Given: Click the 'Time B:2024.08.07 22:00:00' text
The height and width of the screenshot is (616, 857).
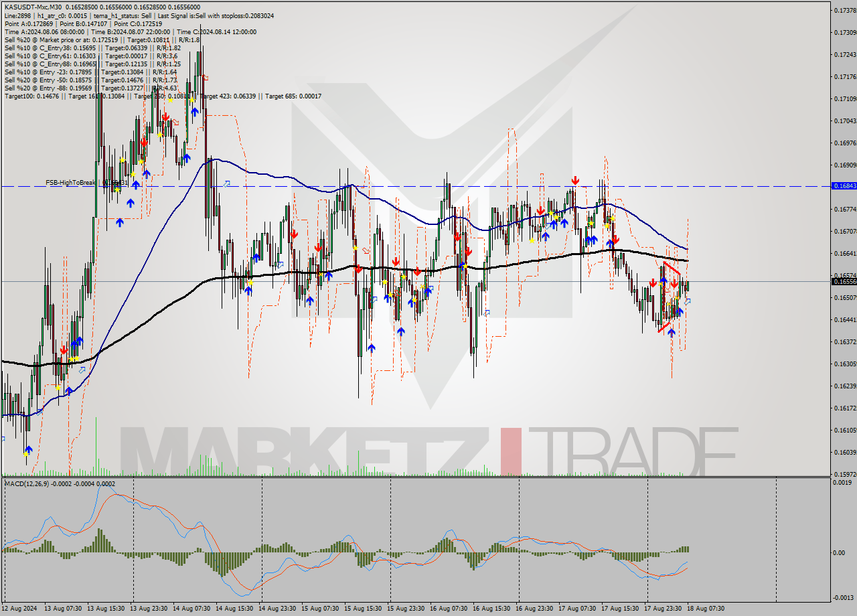Looking at the screenshot, I should 130,31.
